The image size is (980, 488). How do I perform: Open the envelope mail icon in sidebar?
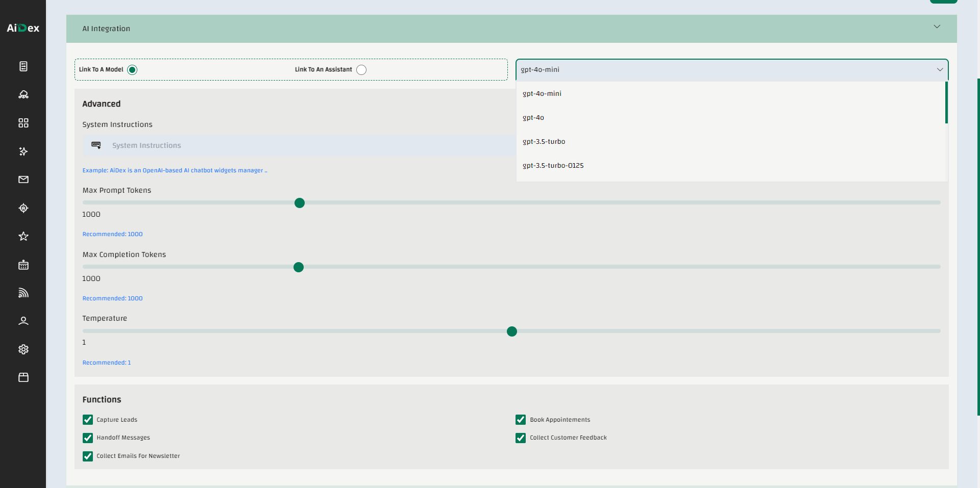point(23,179)
